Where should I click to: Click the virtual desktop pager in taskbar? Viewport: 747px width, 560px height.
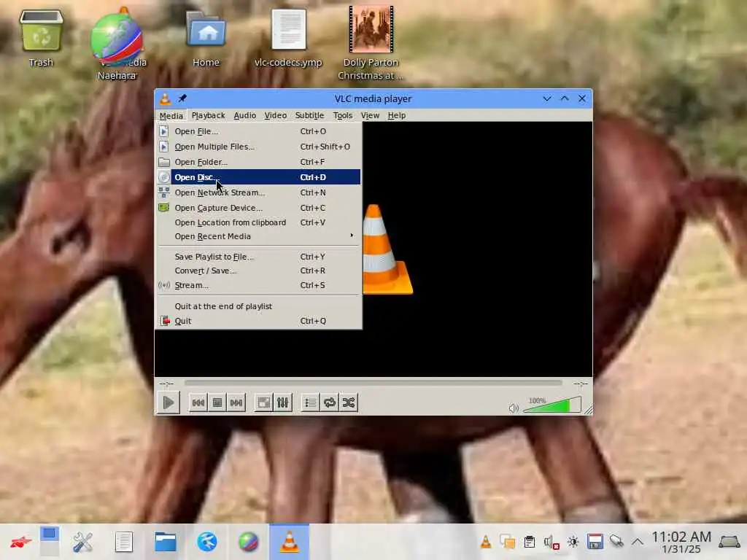50,542
